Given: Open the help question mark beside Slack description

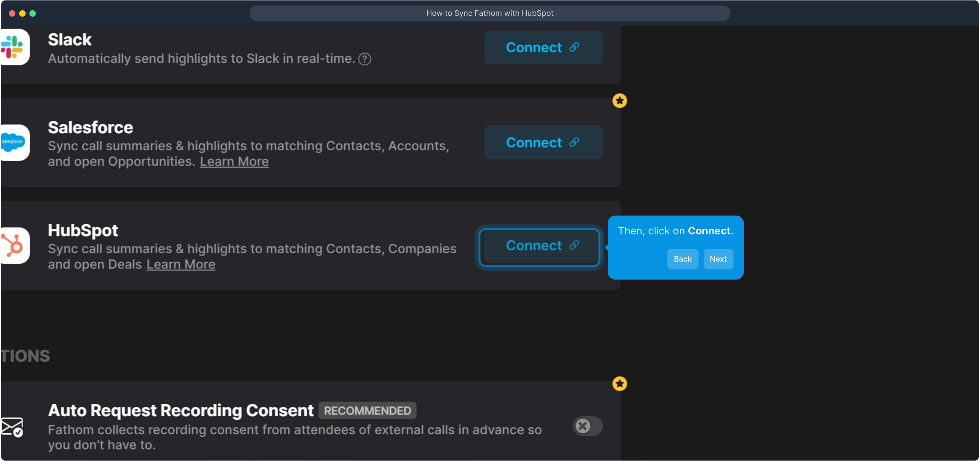Looking at the screenshot, I should pyautogui.click(x=365, y=59).
